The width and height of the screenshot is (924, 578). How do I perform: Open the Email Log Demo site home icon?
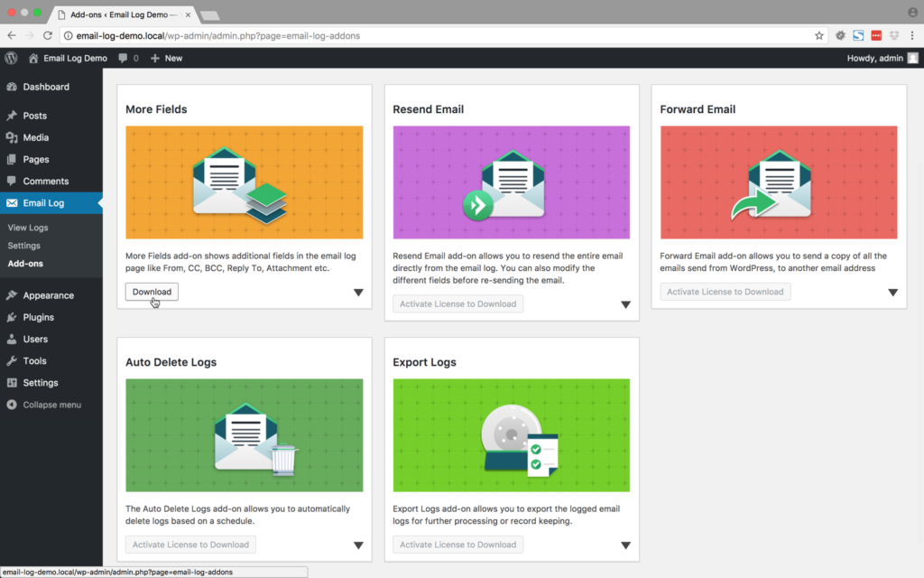tap(33, 58)
